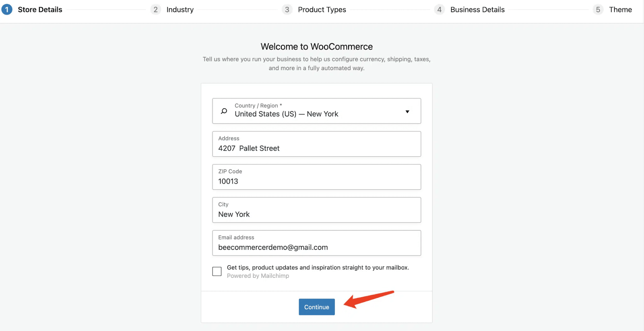Open the Store Details step
This screenshot has width=644, height=331.
pyautogui.click(x=40, y=9)
